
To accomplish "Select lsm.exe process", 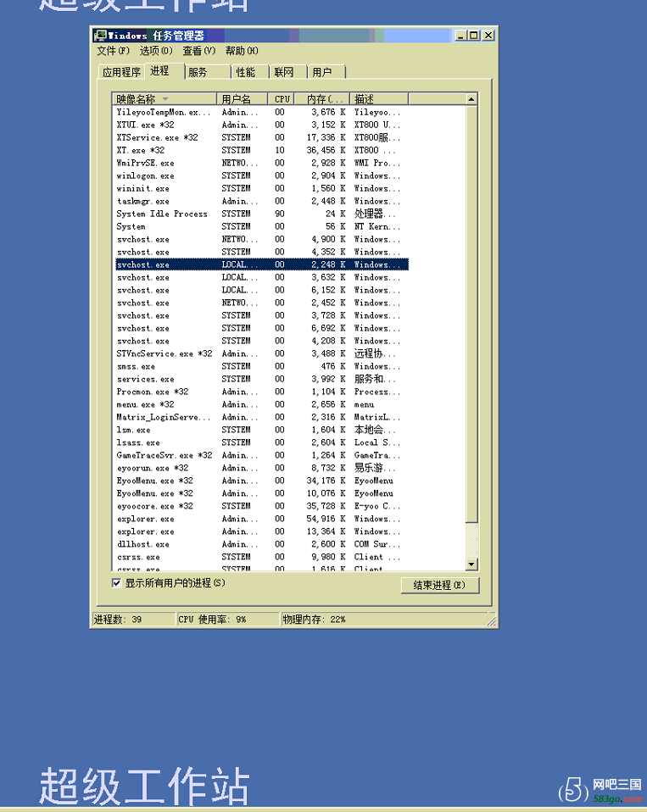I will tap(261, 430).
